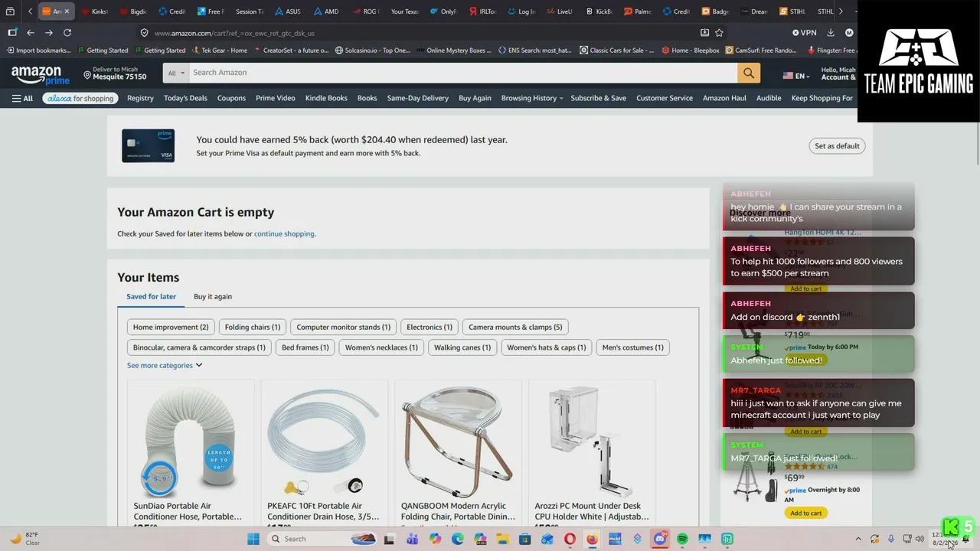Open the Windows Start menu
This screenshot has height=551, width=980.
pos(253,539)
